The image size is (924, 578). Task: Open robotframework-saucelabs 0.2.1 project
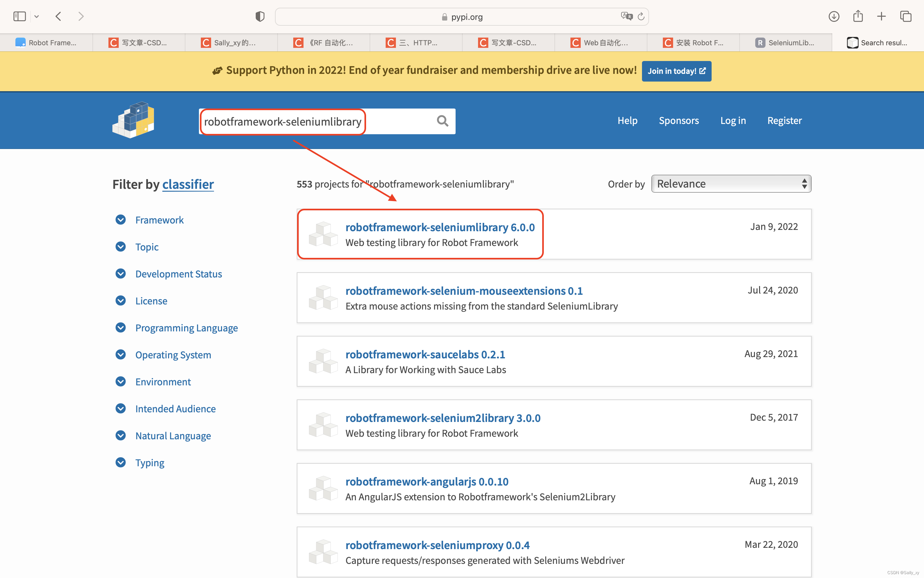(x=425, y=355)
